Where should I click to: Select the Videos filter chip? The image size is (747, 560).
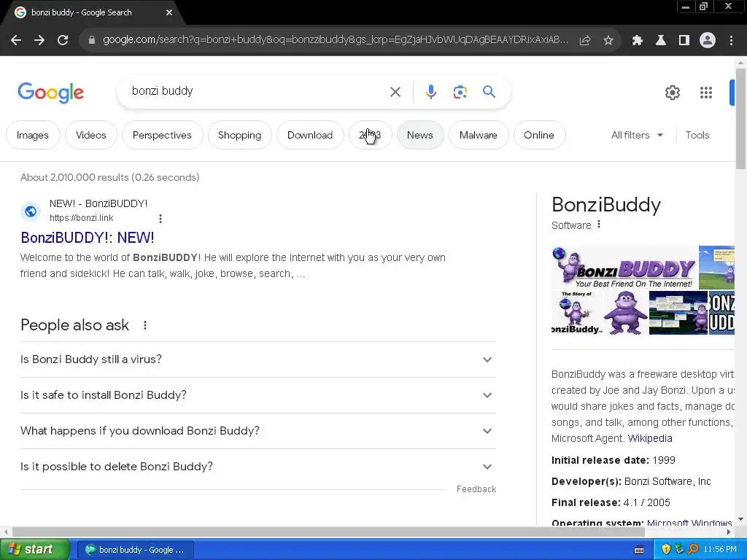(91, 135)
